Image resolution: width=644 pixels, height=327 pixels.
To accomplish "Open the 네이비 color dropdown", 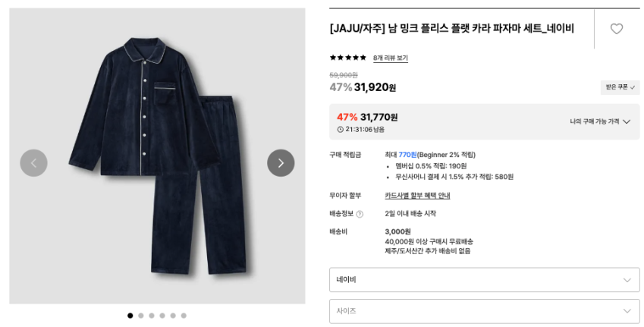I will point(484,280).
